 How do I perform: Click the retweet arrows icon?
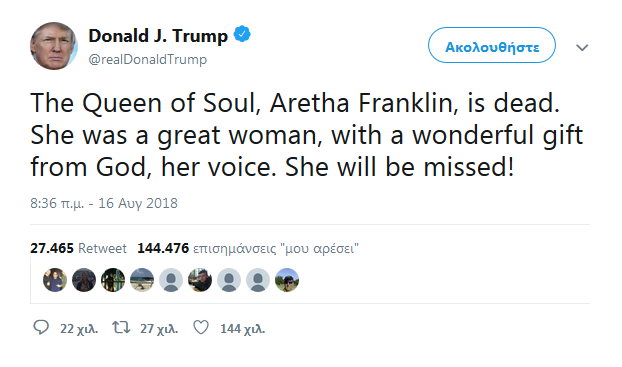pos(121,328)
